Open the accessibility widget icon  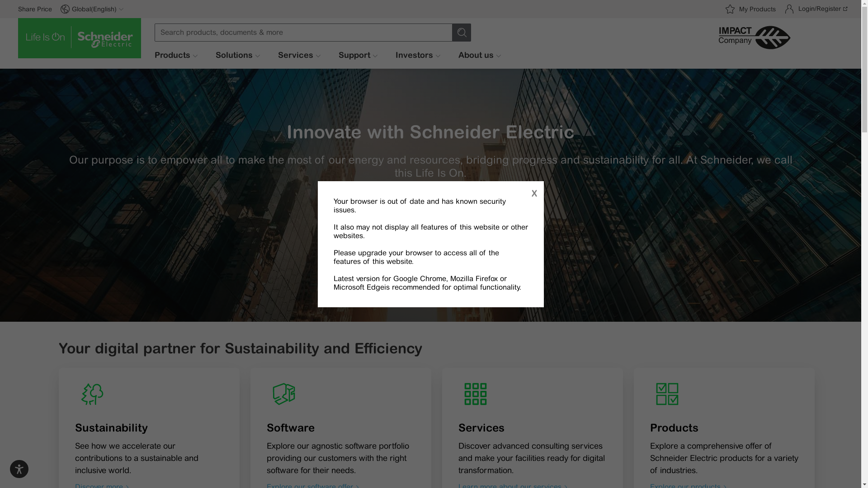[x=19, y=469]
